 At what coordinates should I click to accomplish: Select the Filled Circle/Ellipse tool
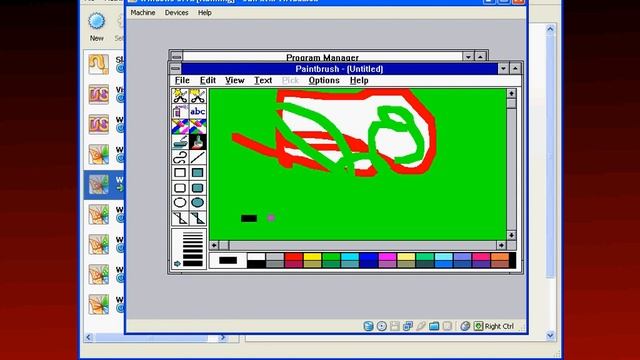pos(198,203)
